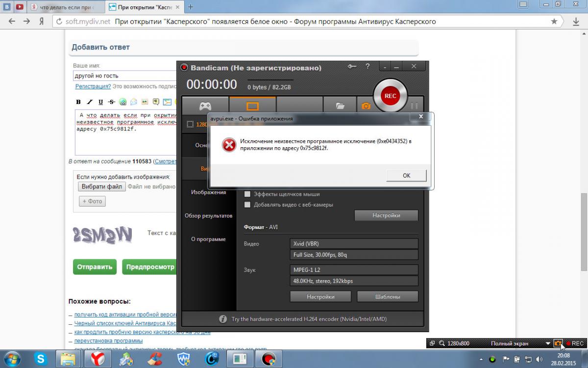Viewport: 588px width, 368px height.
Task: Click the REC indicator in the small recording bar
Action: (x=575, y=343)
